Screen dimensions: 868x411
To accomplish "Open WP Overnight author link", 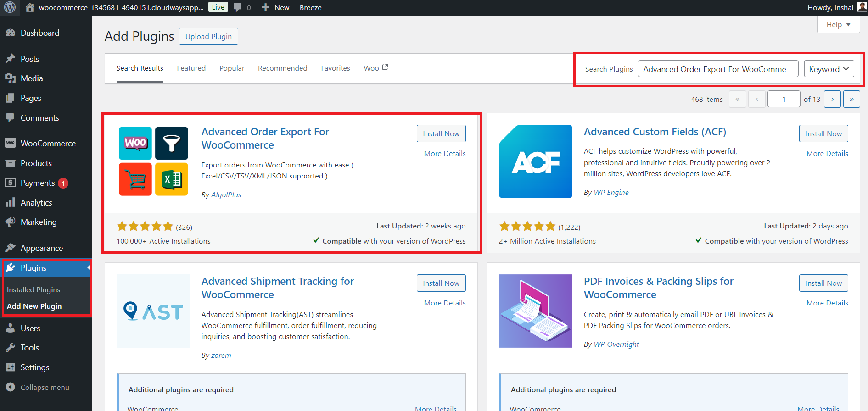I will [x=616, y=344].
